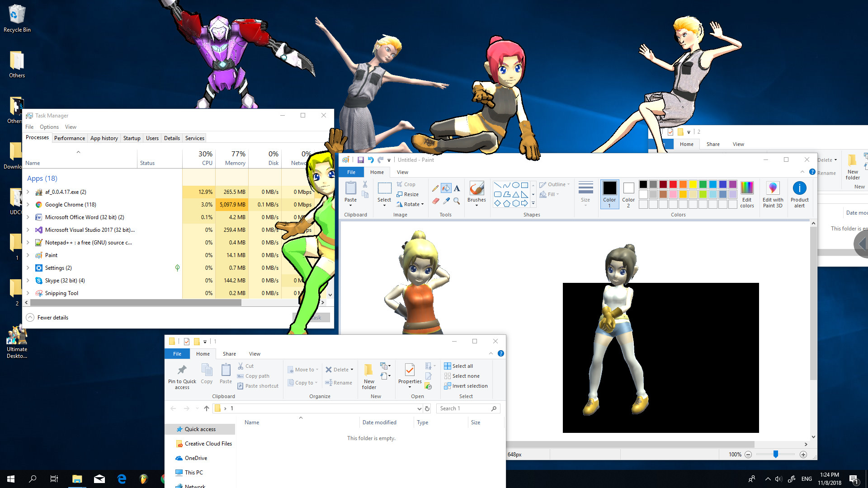Select the Text tool in Paint
Viewport: 868px width, 488px height.
pos(457,188)
